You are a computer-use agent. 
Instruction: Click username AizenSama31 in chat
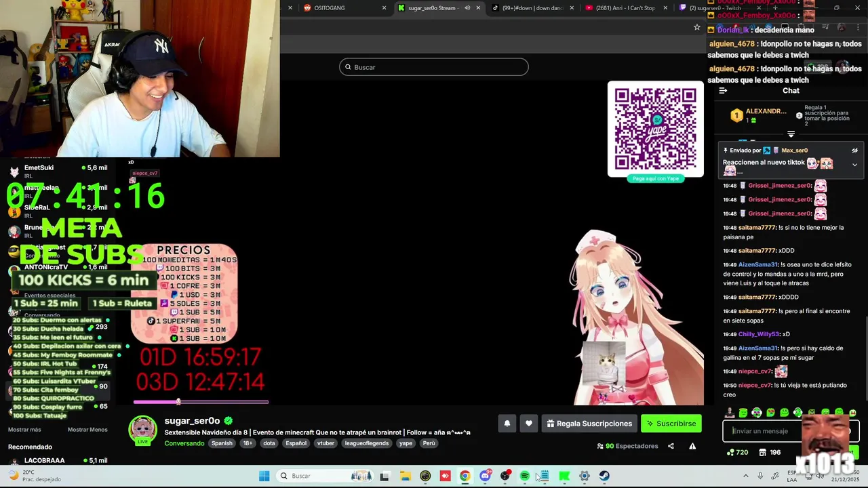758,264
